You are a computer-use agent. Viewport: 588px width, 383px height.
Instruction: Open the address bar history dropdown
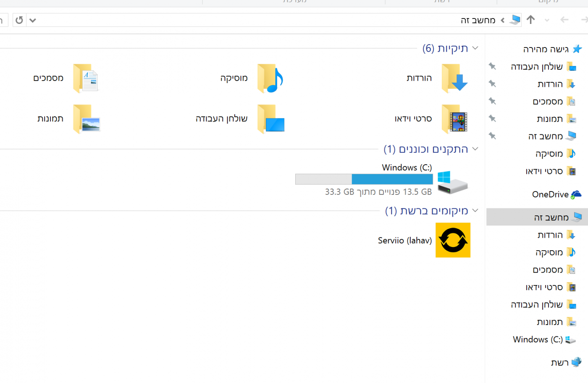click(33, 20)
